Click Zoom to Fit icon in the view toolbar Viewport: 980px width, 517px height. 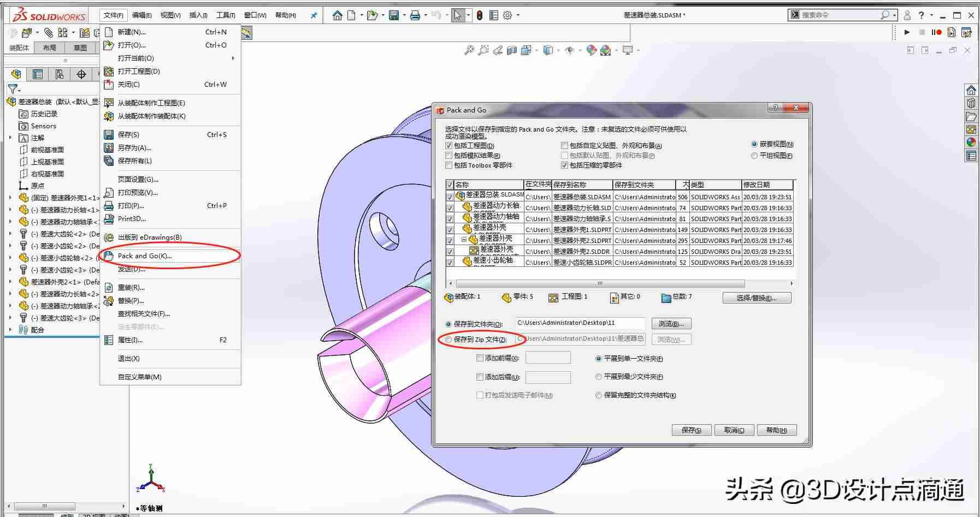469,50
